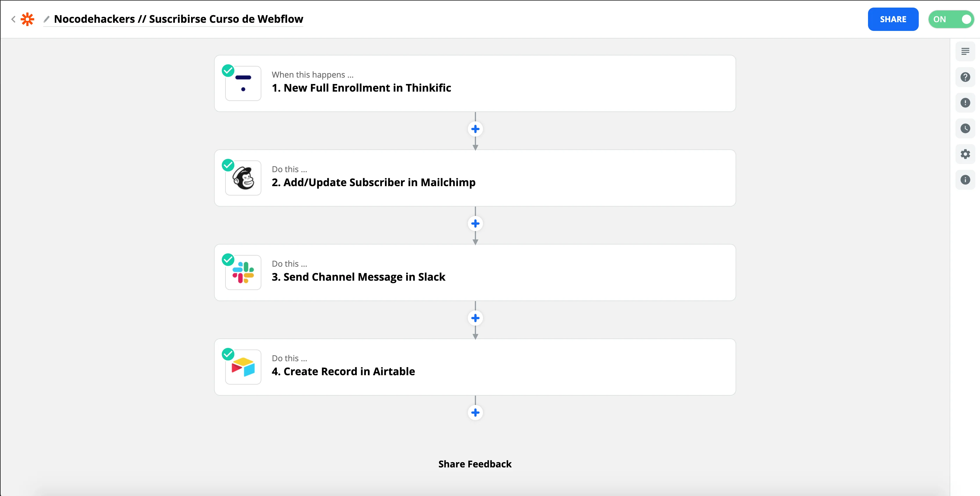Expand step 4 Create Record in Airtable

(x=475, y=367)
